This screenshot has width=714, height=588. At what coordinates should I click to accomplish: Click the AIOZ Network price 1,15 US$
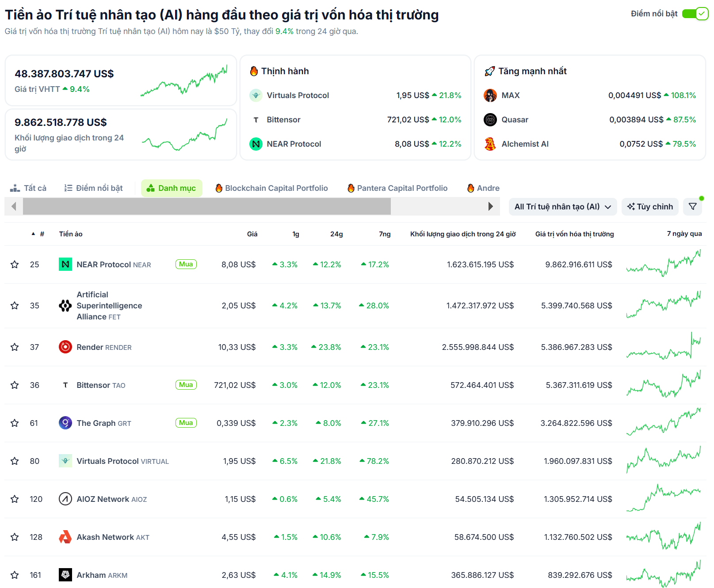click(x=240, y=499)
